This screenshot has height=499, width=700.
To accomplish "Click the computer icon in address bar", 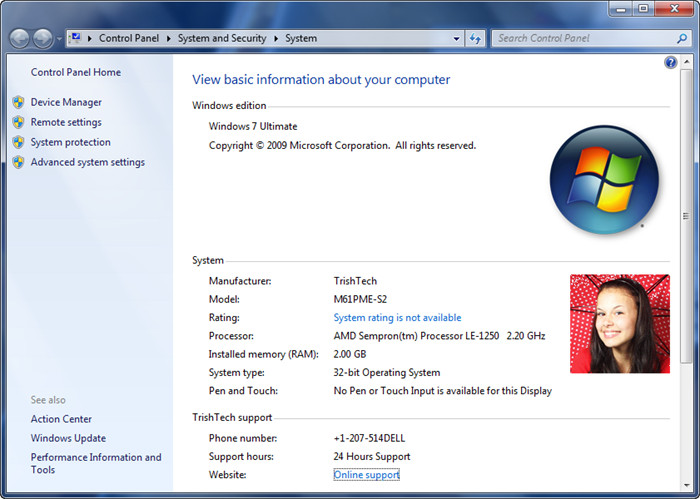I will 76,38.
